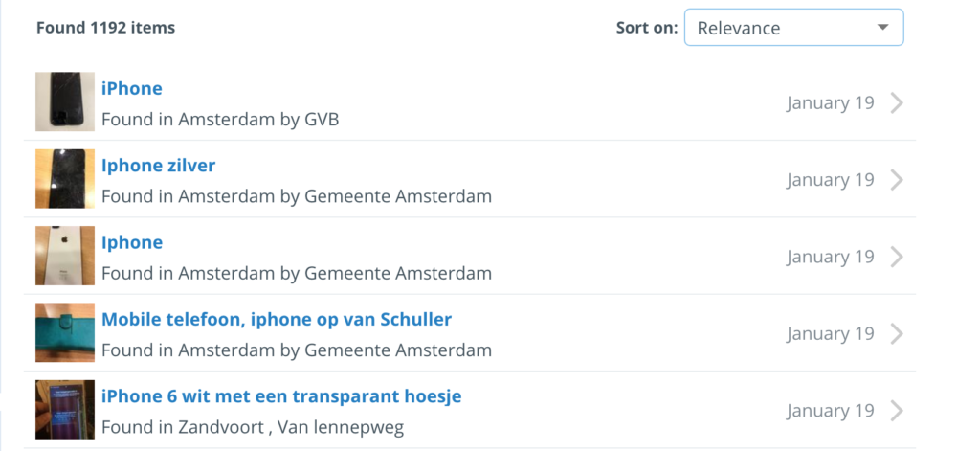View the Iphone zilver cracked screen thumbnail
This screenshot has width=980, height=451.
click(65, 178)
